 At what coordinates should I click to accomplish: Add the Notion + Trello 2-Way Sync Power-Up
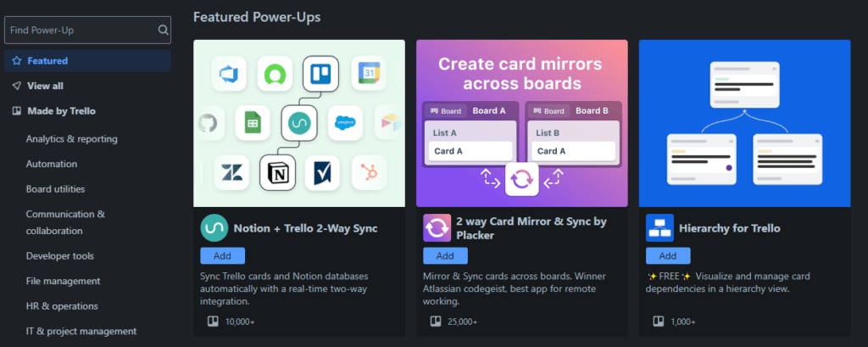tap(223, 255)
